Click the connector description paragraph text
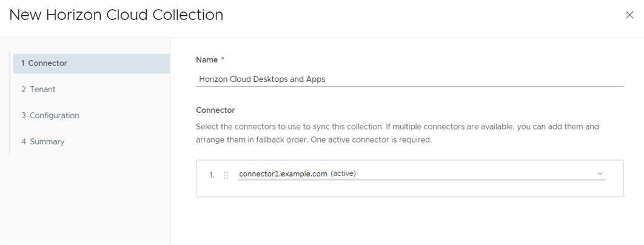644x245 pixels. pos(397,133)
